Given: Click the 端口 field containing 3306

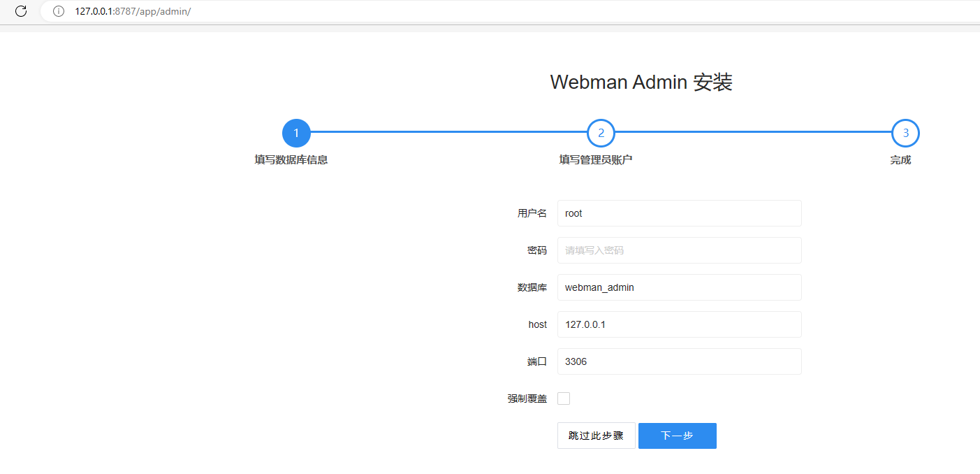Looking at the screenshot, I should point(679,361).
